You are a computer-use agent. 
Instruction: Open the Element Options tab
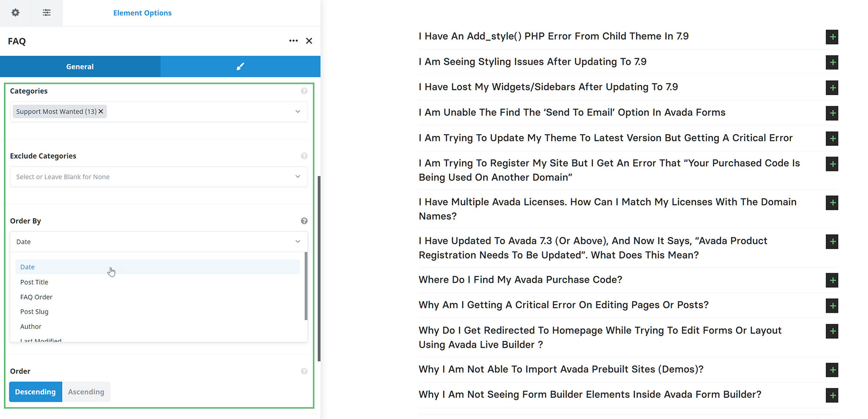tap(142, 13)
